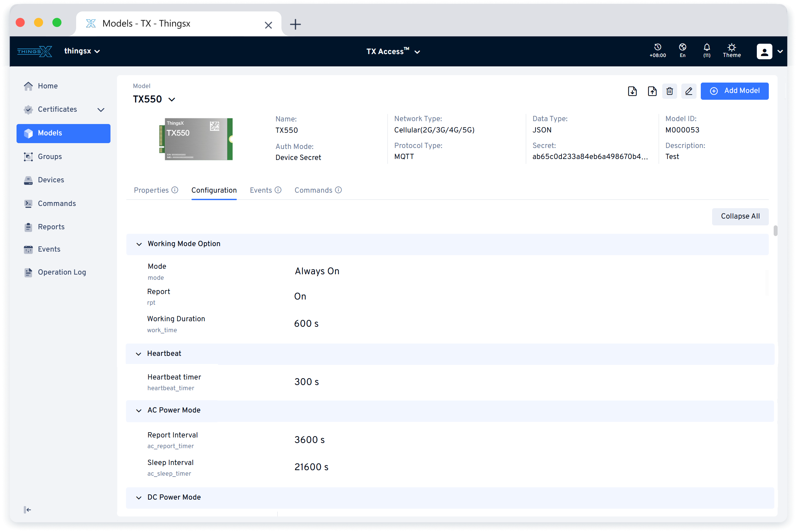Select the Configuration tab

click(x=214, y=190)
